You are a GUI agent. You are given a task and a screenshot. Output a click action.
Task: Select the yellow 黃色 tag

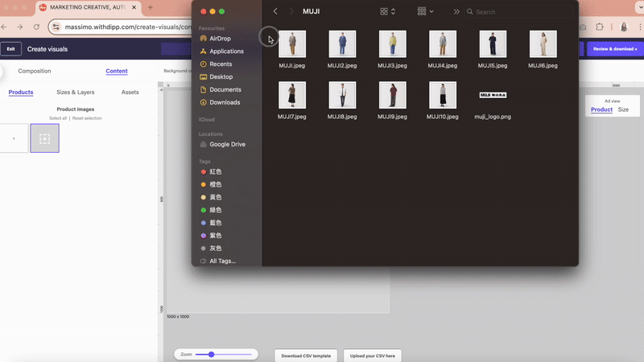point(211,197)
